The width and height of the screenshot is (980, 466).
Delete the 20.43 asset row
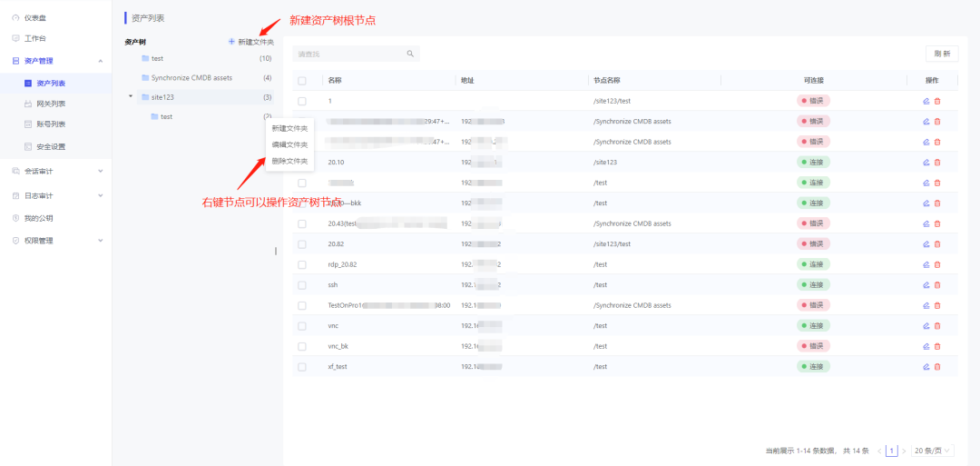coord(936,223)
